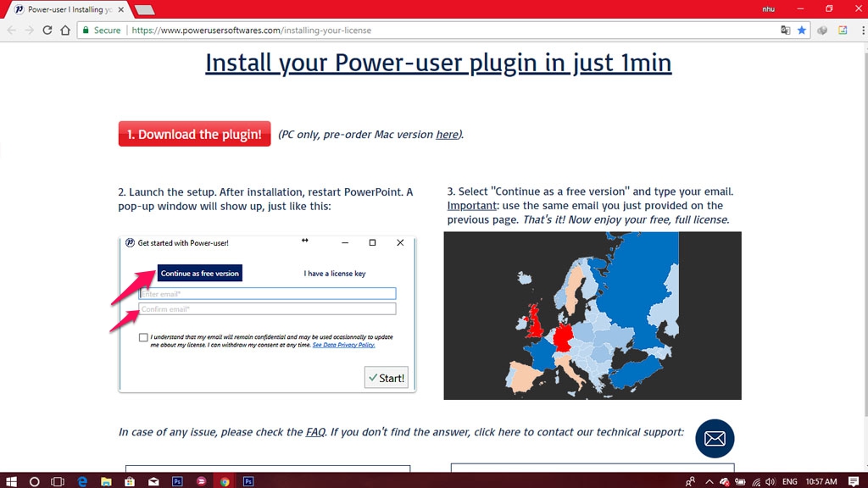Click the Europe map image
The image size is (868, 488).
pos(593,315)
